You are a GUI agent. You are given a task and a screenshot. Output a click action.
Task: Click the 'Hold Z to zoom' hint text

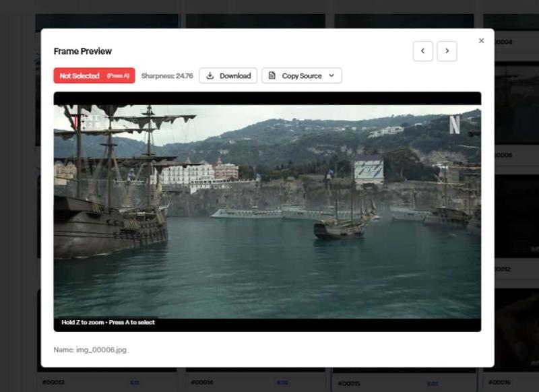[x=108, y=323]
